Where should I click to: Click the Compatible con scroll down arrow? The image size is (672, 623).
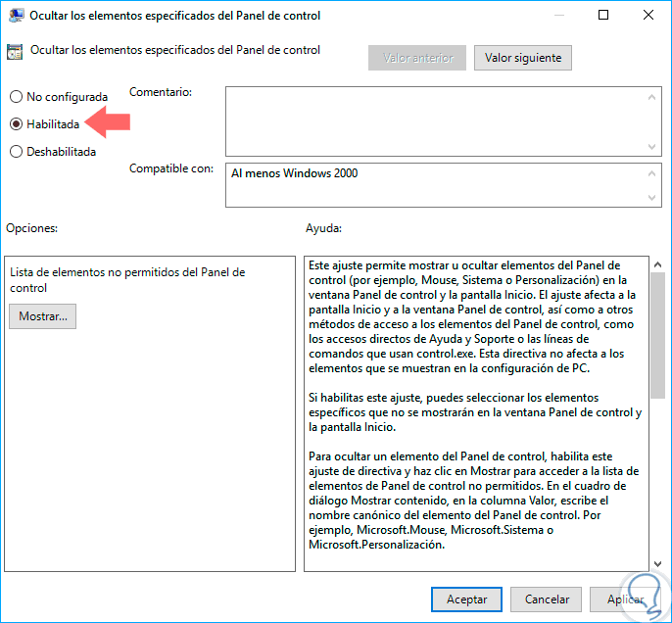click(x=651, y=198)
